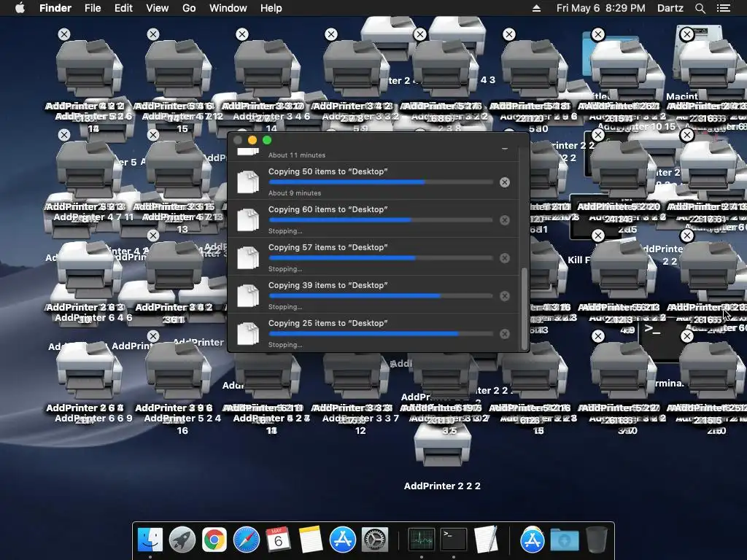This screenshot has width=747, height=560.
Task: Open the App Store icon beside Downloads
Action: click(532, 540)
